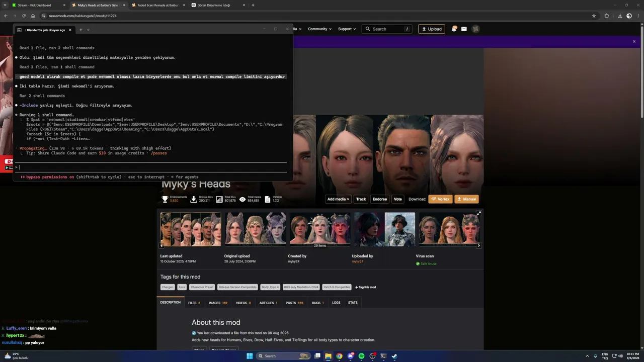Select the Character Preset tag
This screenshot has height=362, width=644.
pos(202,287)
